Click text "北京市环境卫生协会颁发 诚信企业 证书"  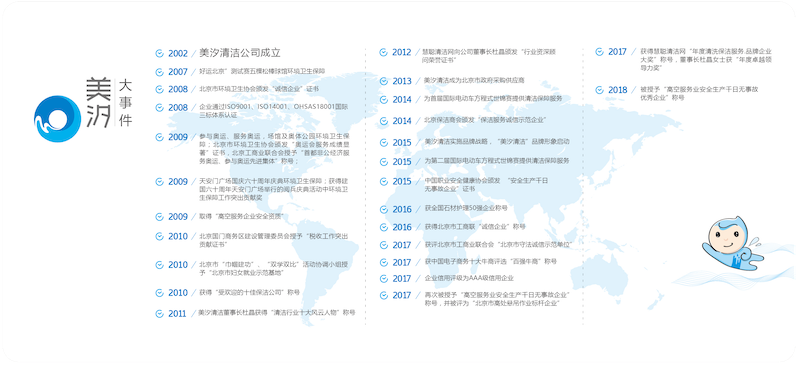[x=259, y=89]
